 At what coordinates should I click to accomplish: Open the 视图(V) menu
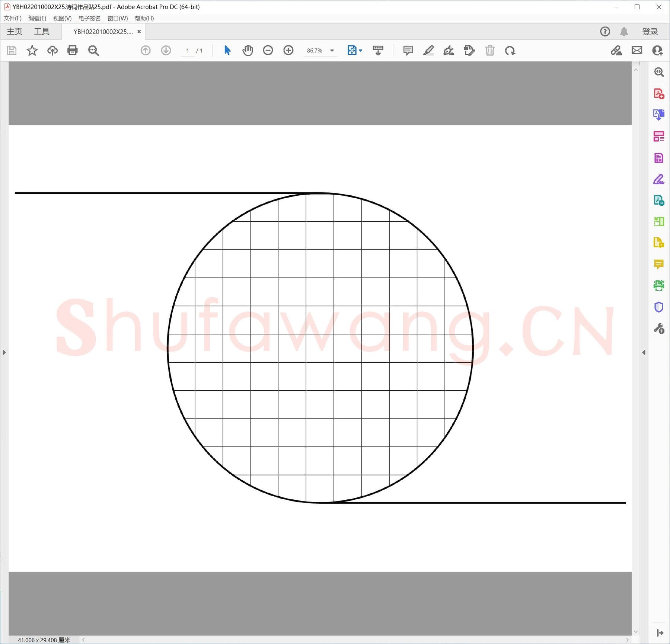click(62, 18)
